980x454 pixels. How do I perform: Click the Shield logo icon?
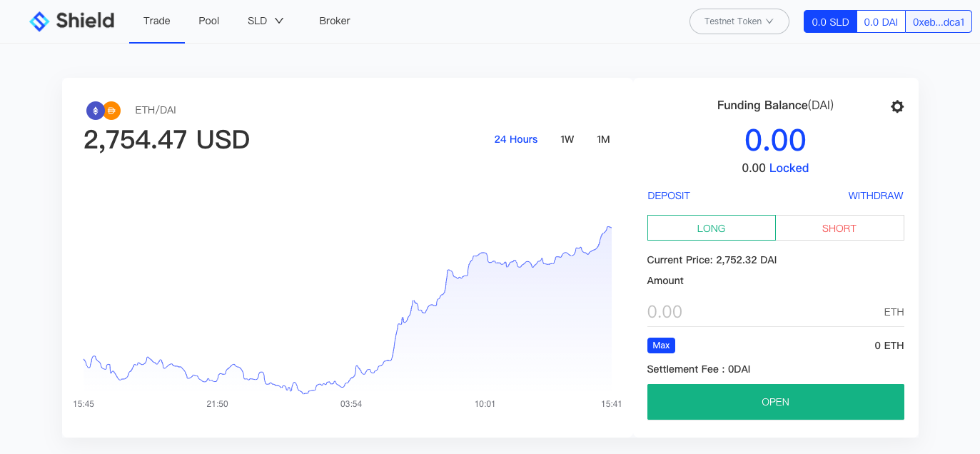pyautogui.click(x=39, y=21)
